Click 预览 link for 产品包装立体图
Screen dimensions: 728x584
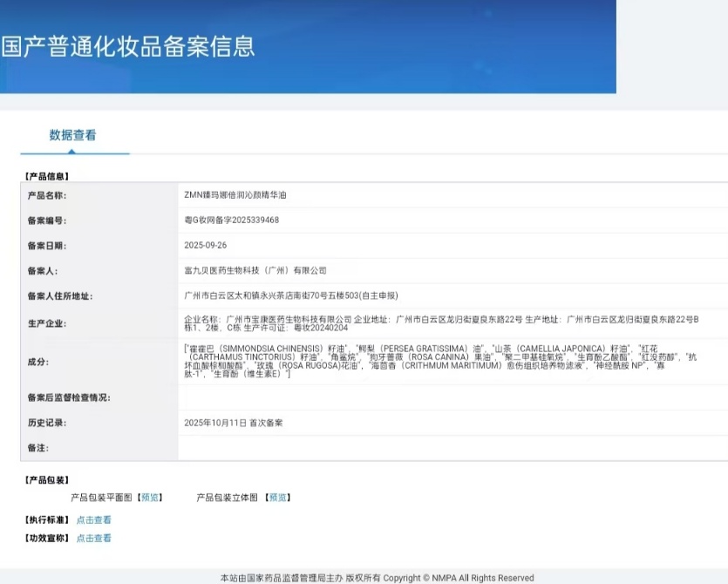click(277, 498)
